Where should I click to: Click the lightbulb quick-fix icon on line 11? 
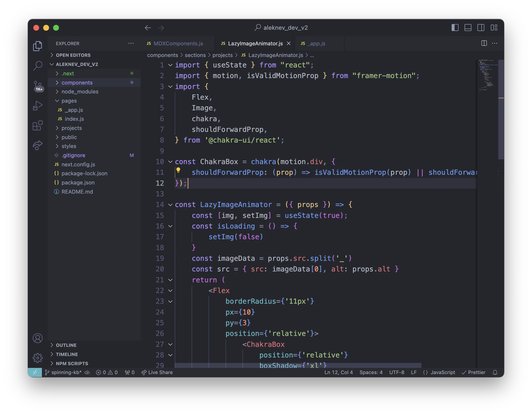tap(178, 170)
